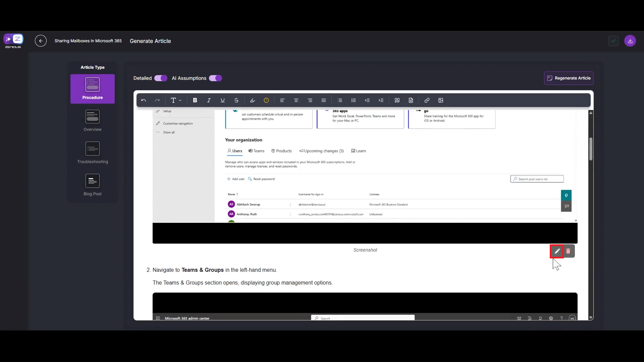This screenshot has width=644, height=362.
Task: Click the scrollbar down arrow
Action: pyautogui.click(x=591, y=317)
